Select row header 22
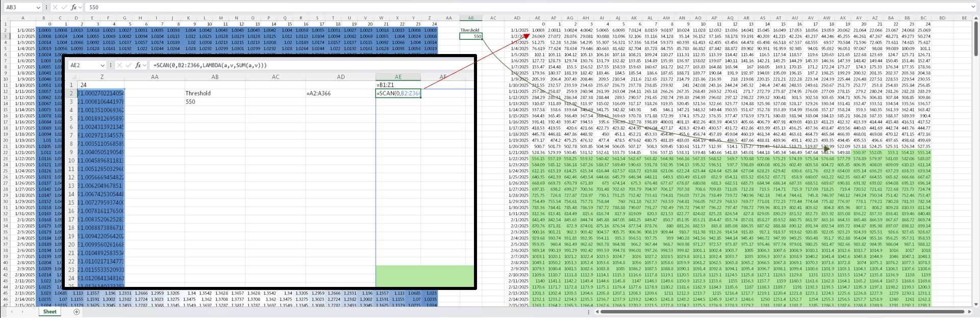 pyautogui.click(x=6, y=152)
